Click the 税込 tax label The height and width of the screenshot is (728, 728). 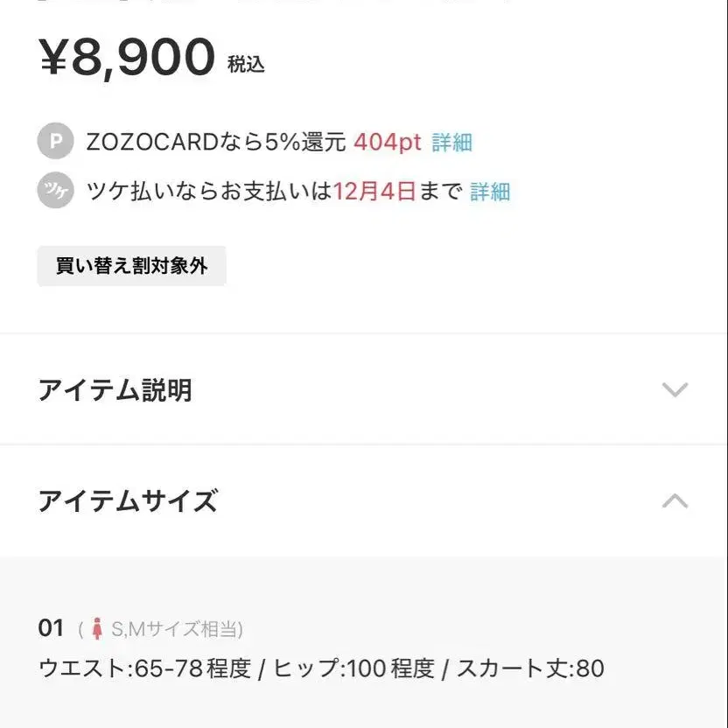(246, 64)
